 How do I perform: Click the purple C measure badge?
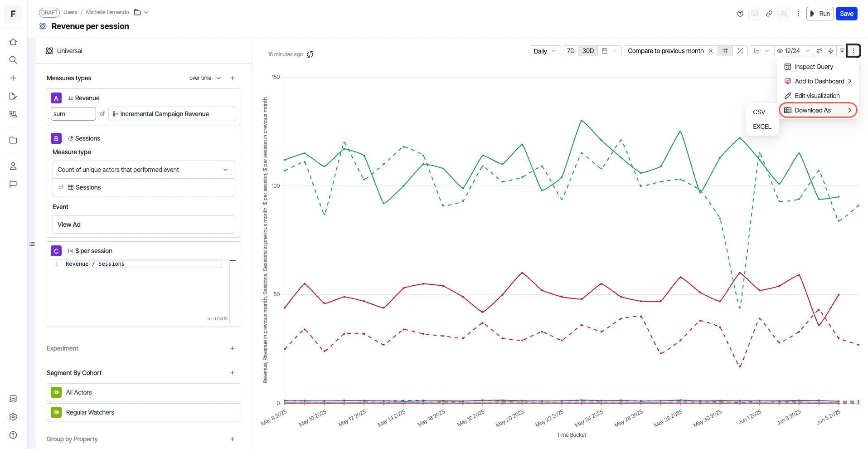pos(56,251)
